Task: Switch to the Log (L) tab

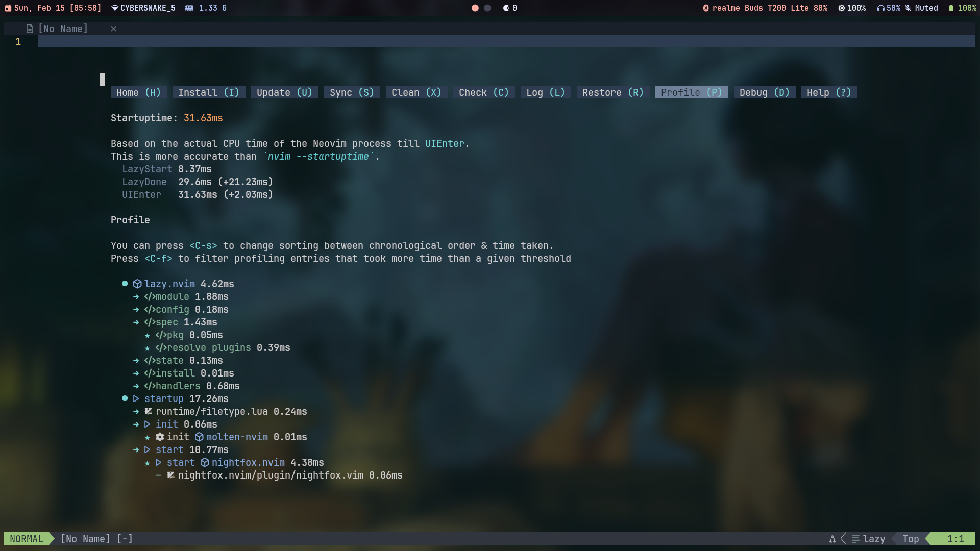Action: pyautogui.click(x=545, y=92)
